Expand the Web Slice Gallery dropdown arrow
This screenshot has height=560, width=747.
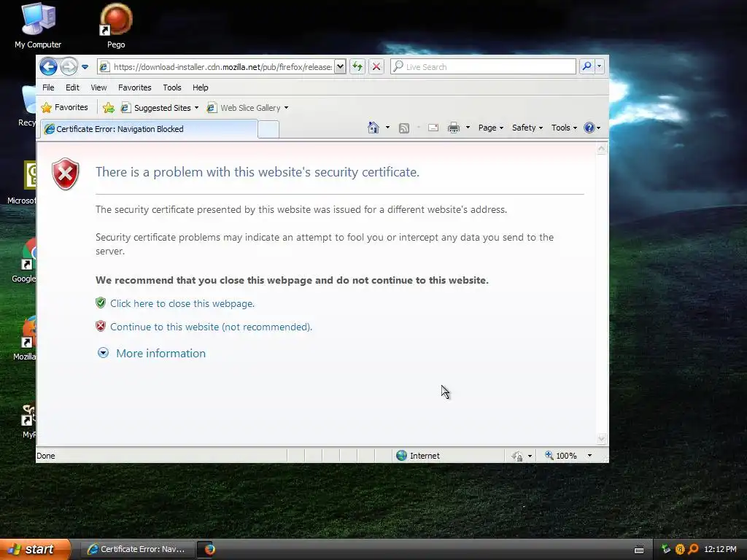(286, 108)
